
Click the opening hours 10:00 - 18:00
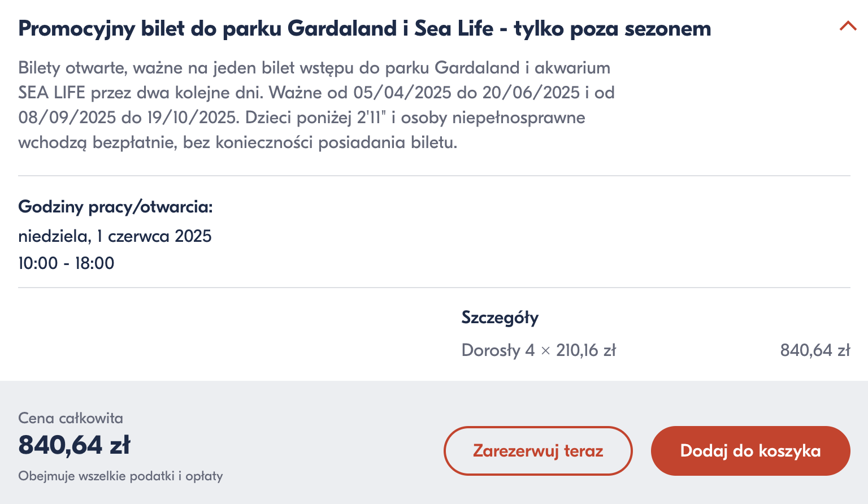pos(66,263)
